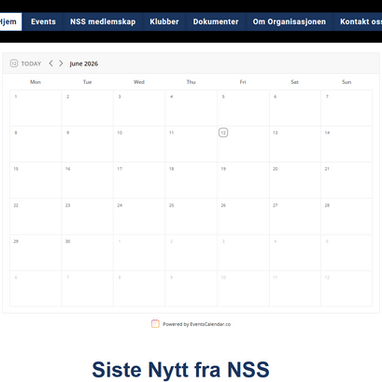
Task: Select June 15 in the calendar
Action: [x=35, y=180]
